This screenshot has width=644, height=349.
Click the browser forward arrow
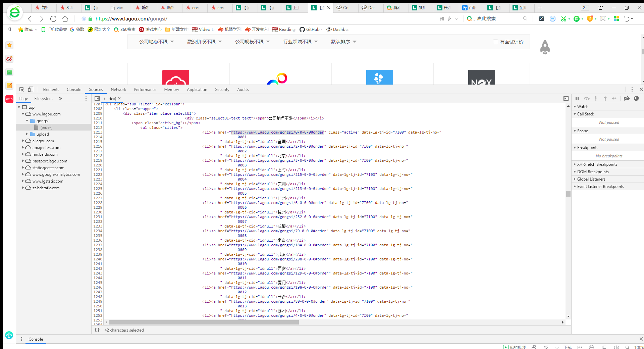(41, 19)
